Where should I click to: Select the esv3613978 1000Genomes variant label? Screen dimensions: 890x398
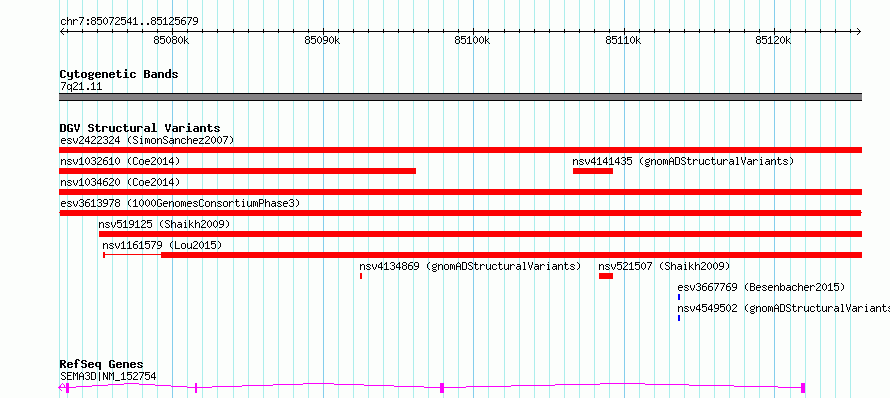(179, 203)
